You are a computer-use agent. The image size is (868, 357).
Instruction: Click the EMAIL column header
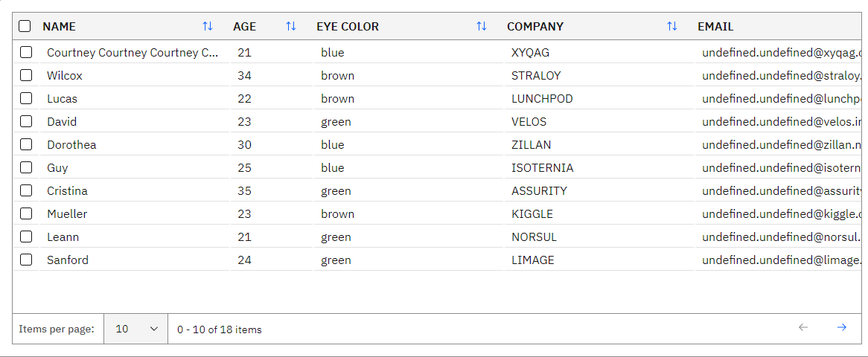pyautogui.click(x=716, y=26)
